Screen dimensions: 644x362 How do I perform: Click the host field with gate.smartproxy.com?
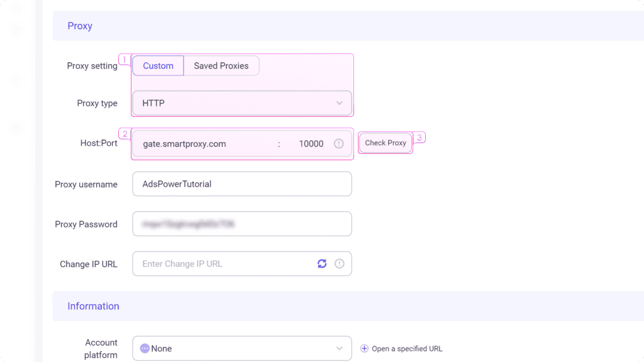pyautogui.click(x=201, y=144)
